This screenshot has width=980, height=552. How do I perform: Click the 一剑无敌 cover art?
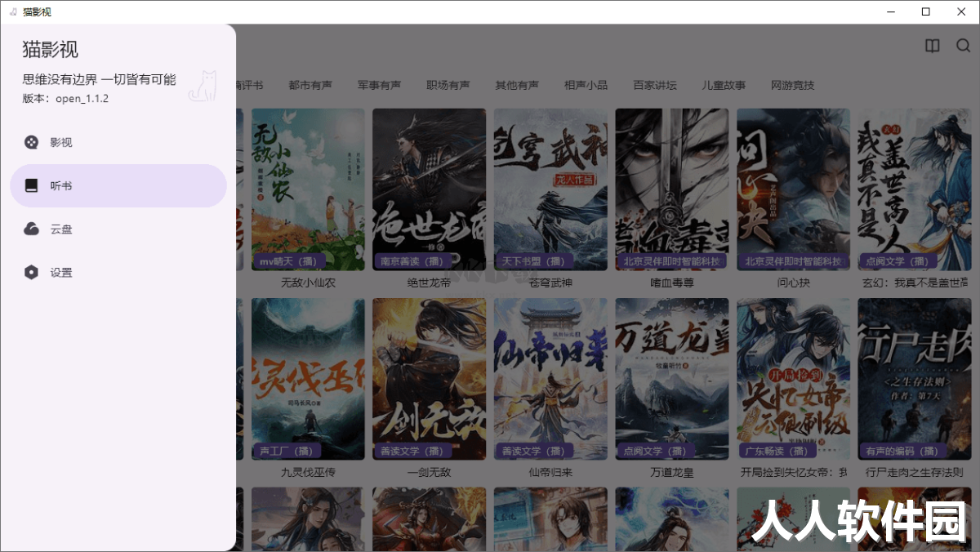(x=430, y=379)
